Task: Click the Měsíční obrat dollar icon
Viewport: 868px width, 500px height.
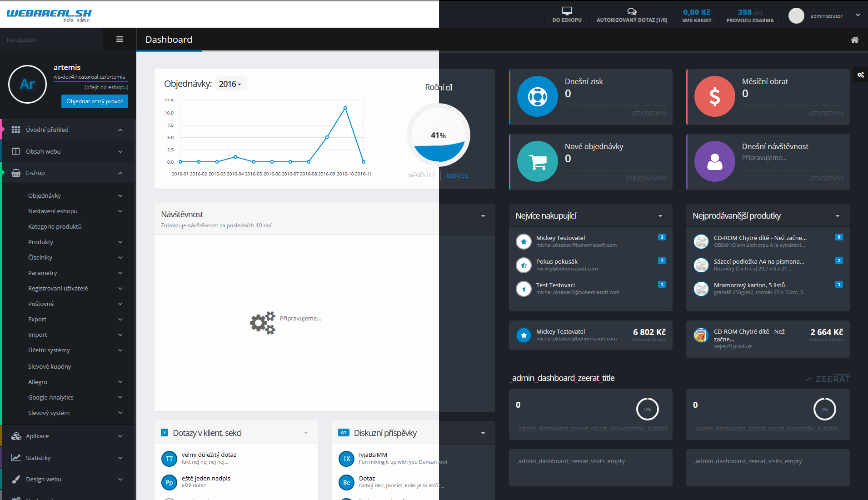Action: [x=714, y=97]
